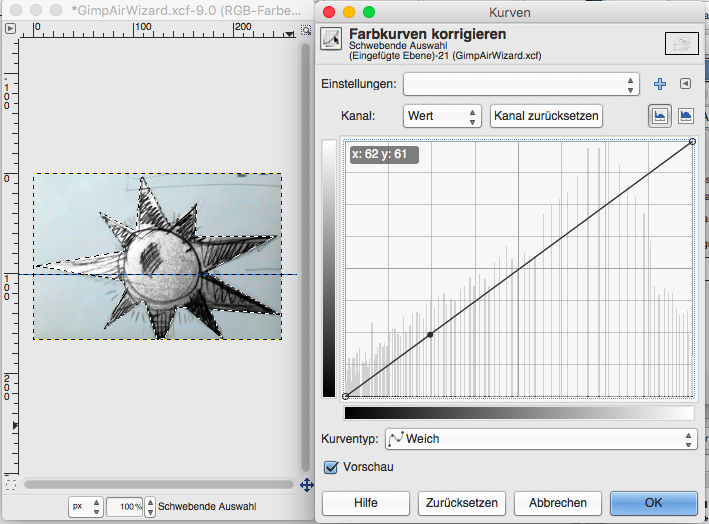Minimize the Kurven dialog with yellow button
This screenshot has height=524, width=709.
tap(349, 12)
